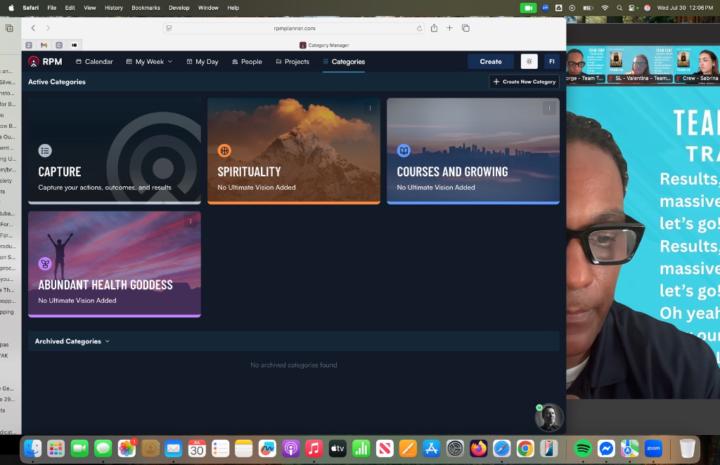Viewport: 720px width, 465px height.
Task: Select the Category Manager tab
Action: [324, 45]
